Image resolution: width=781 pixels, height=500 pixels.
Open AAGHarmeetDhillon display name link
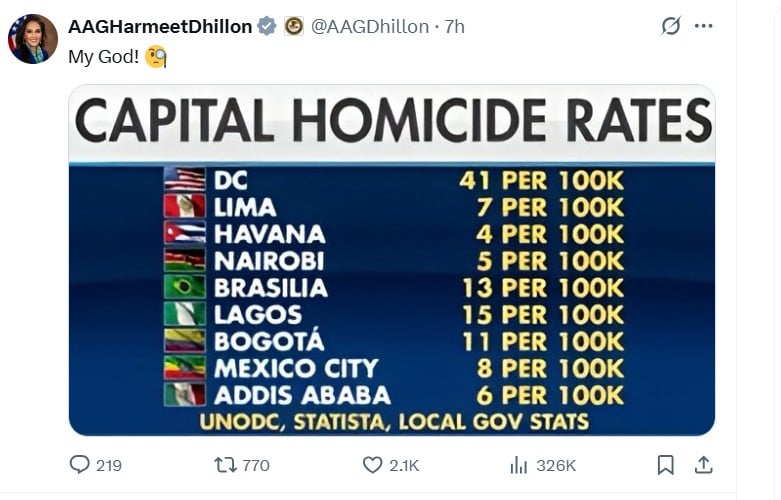tap(160, 26)
